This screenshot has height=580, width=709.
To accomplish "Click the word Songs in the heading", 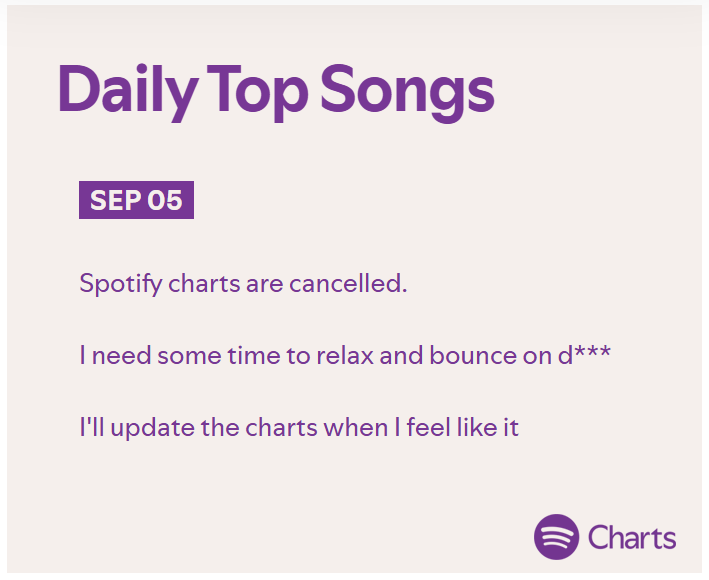I will point(407,92).
